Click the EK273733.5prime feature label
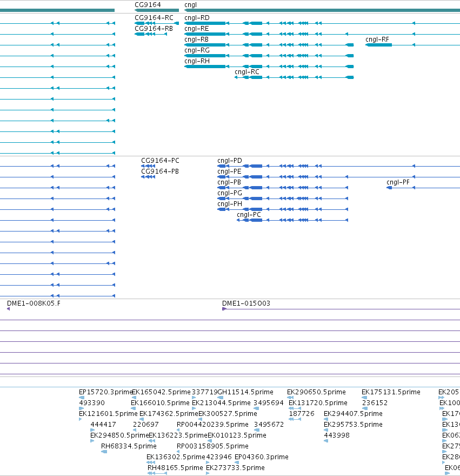 pyautogui.click(x=235, y=468)
